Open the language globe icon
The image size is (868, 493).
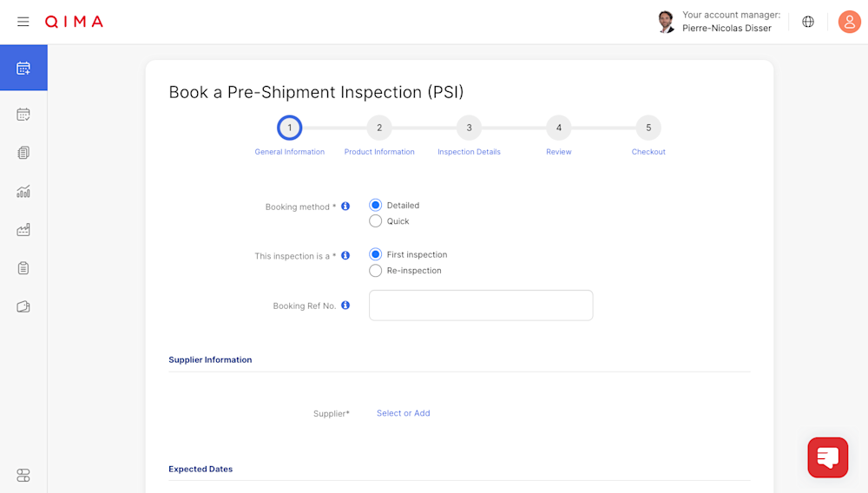point(808,22)
